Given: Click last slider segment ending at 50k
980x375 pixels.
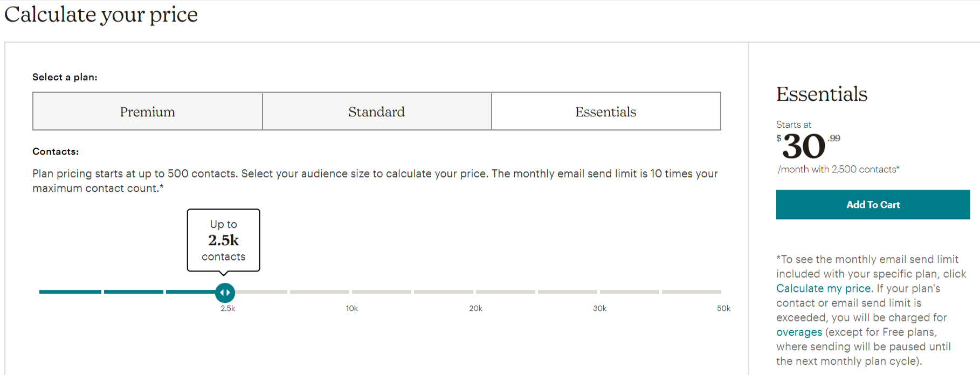Looking at the screenshot, I should pyautogui.click(x=692, y=291).
